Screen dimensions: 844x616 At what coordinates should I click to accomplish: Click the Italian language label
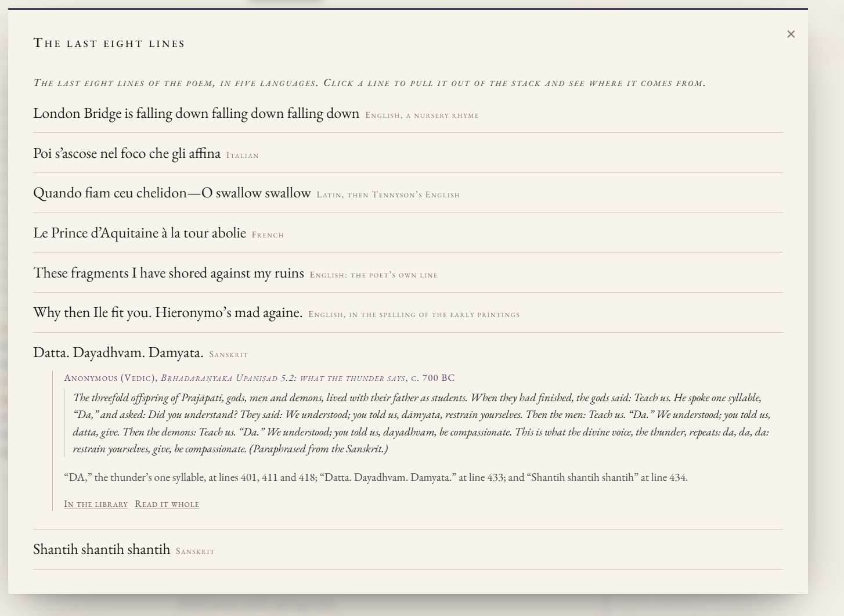[243, 156]
